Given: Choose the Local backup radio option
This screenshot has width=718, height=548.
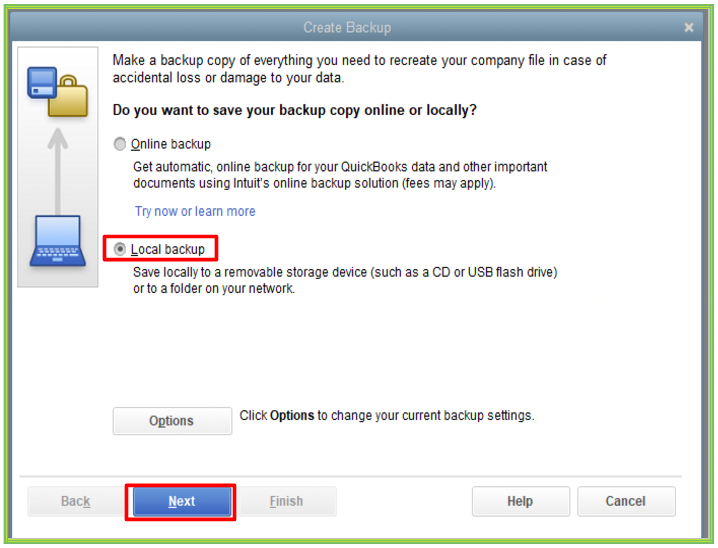Looking at the screenshot, I should point(121,249).
